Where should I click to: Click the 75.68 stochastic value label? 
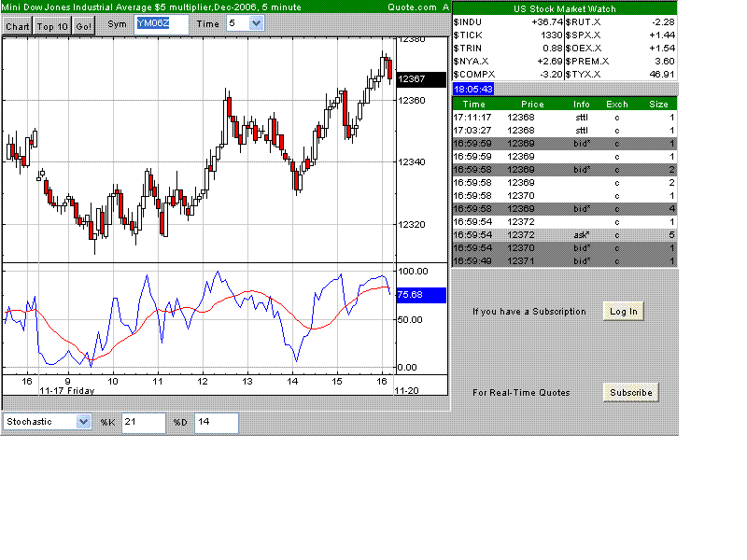[x=421, y=295]
